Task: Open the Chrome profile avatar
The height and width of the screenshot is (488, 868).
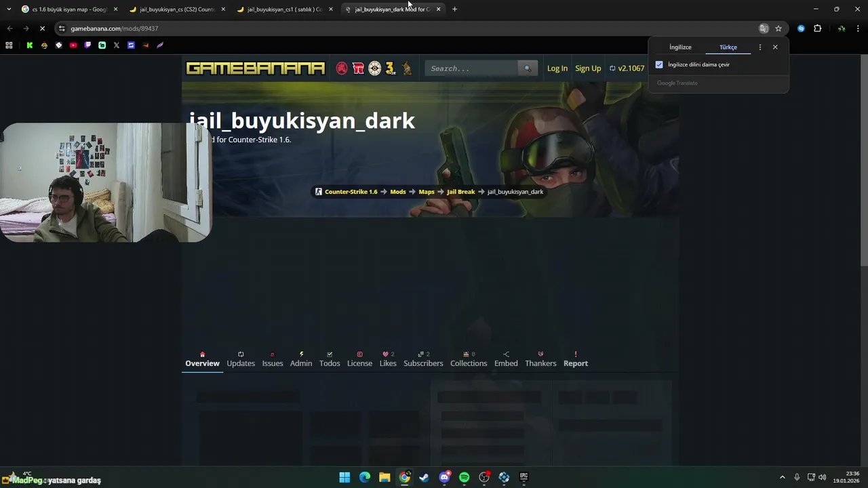Action: click(842, 28)
